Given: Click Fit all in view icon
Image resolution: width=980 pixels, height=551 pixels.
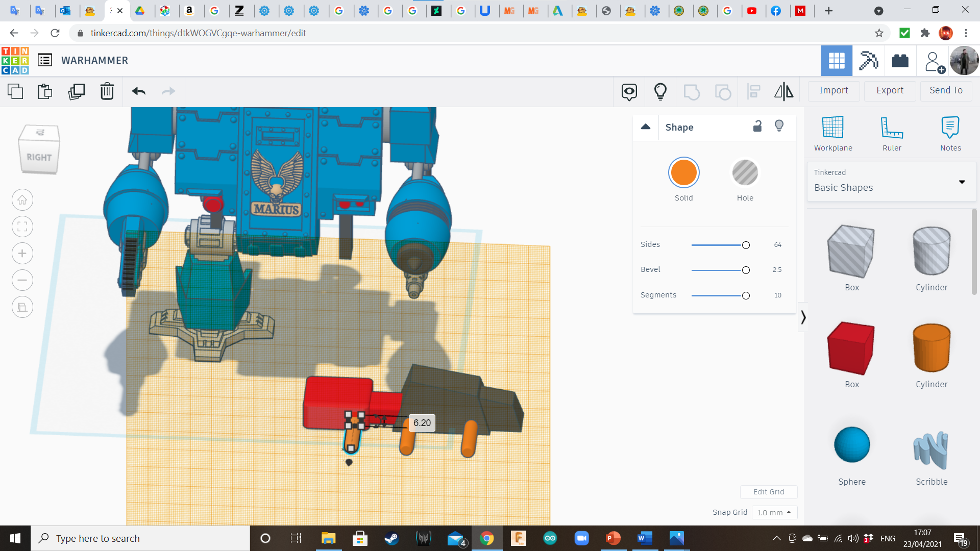Looking at the screenshot, I should [x=22, y=227].
